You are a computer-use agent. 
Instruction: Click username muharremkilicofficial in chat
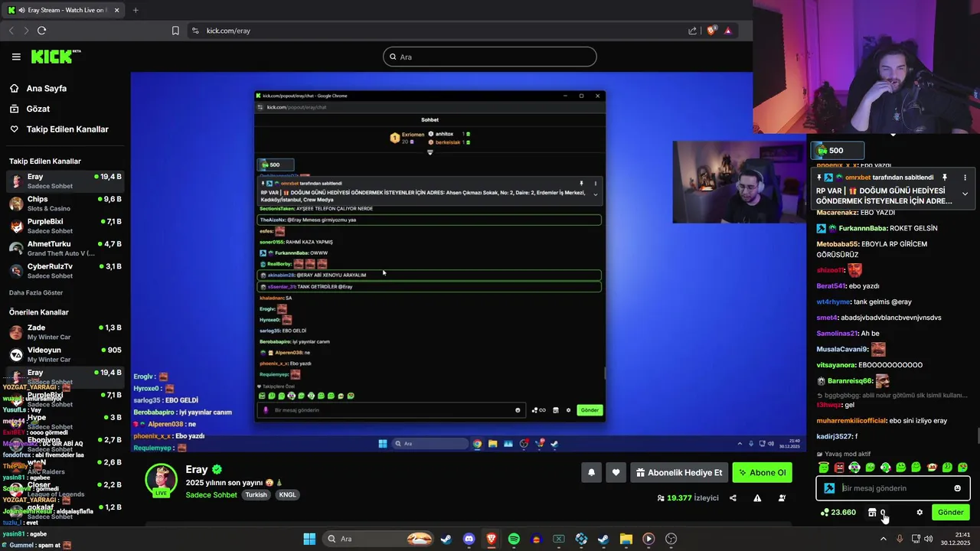(x=851, y=421)
